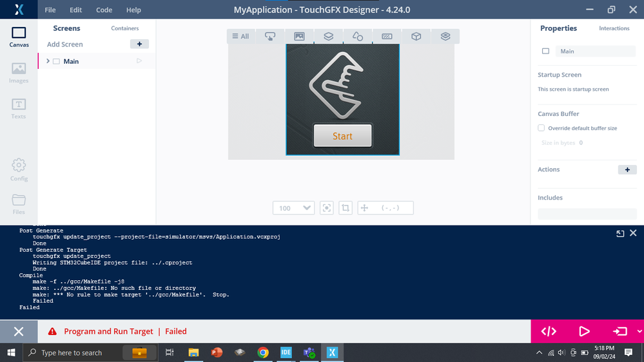Switch to the Properties tab

[558, 28]
